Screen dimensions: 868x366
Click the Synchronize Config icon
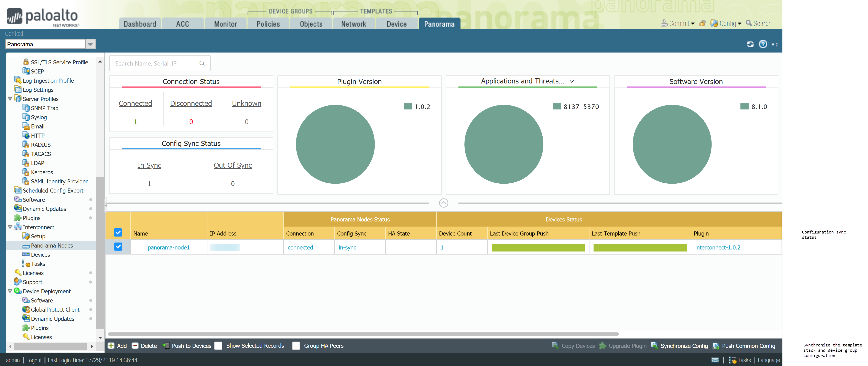[x=654, y=345]
